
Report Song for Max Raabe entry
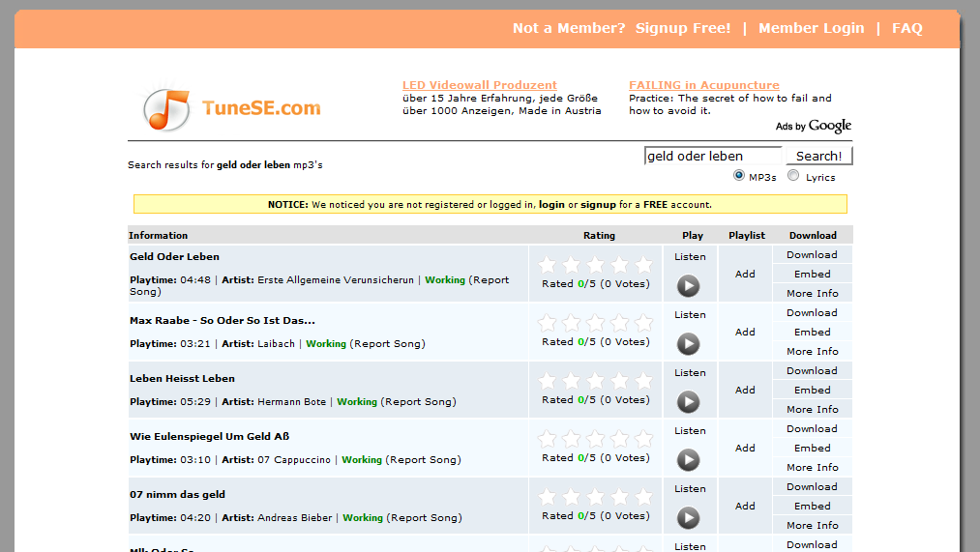(x=388, y=344)
